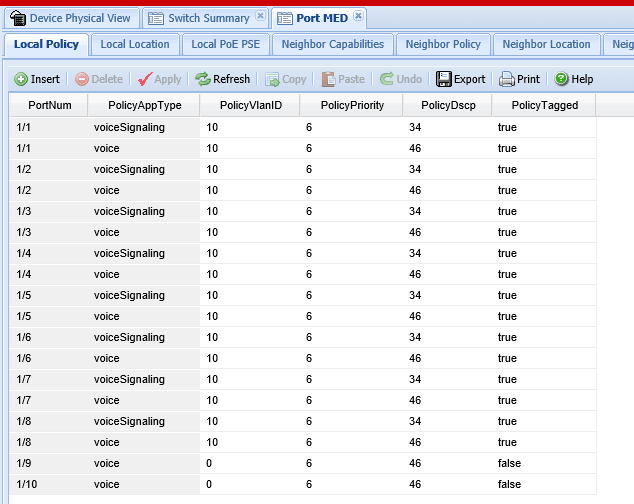Sort by the PortNum column header
The height and width of the screenshot is (504, 634).
coord(49,105)
